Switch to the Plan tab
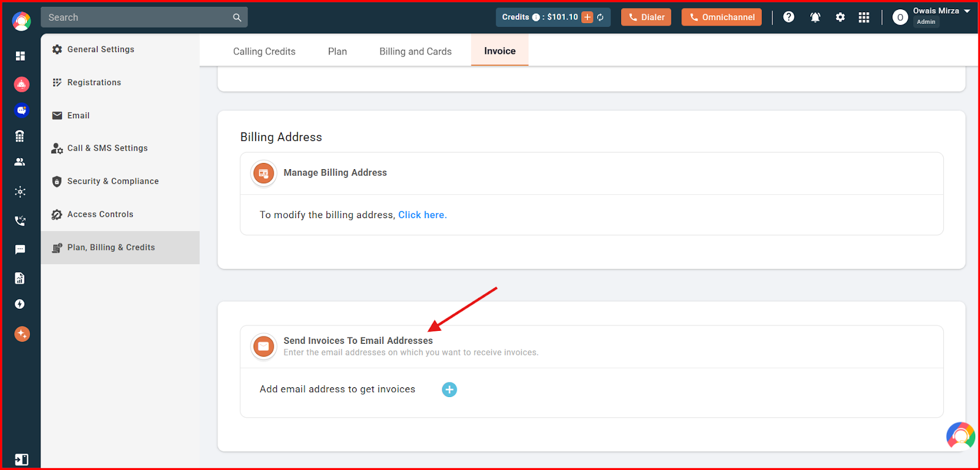This screenshot has height=470, width=980. pyautogui.click(x=337, y=51)
